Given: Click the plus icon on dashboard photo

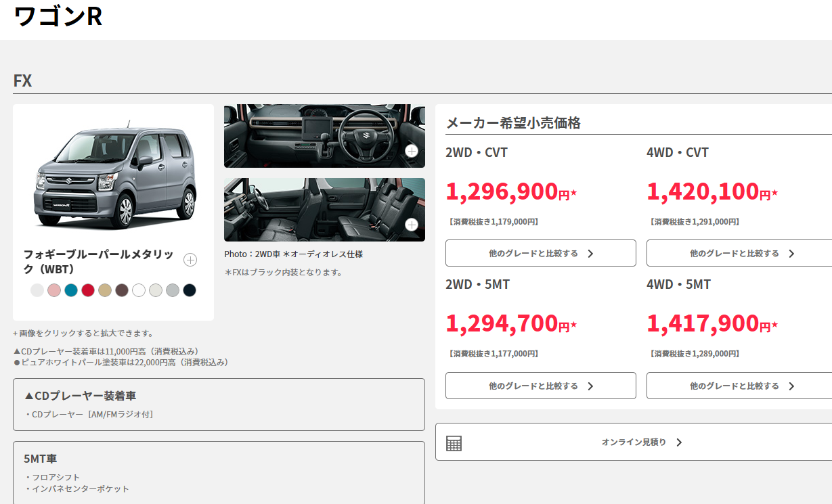Looking at the screenshot, I should pyautogui.click(x=412, y=151).
